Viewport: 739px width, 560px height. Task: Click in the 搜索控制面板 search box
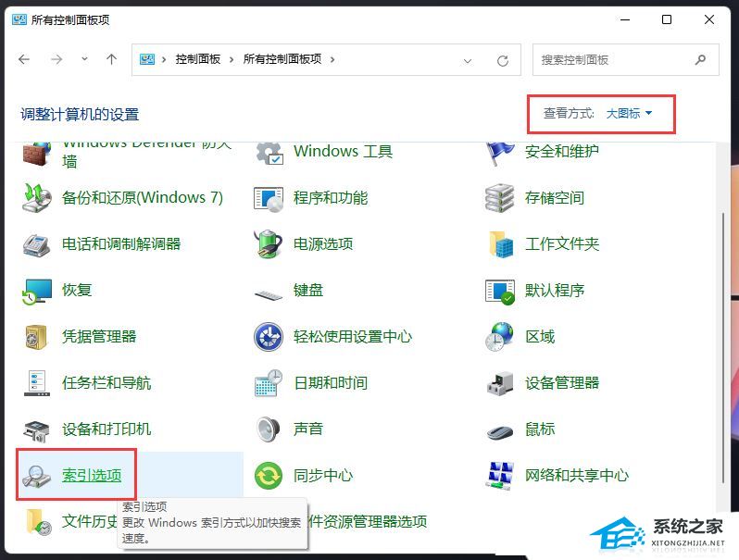click(625, 60)
